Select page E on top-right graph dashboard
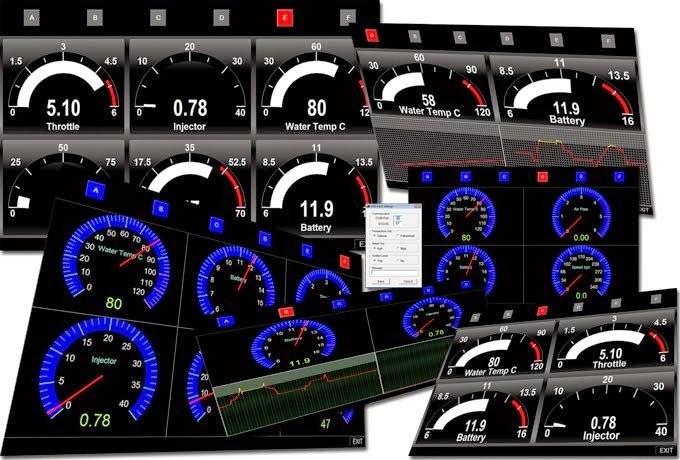Screen dimensions: 680x460 [x=556, y=40]
